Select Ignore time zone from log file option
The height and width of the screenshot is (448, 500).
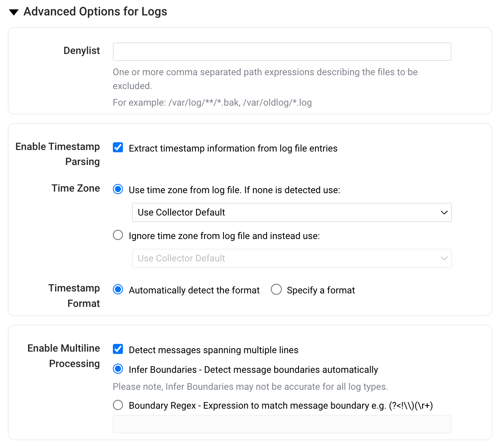point(117,235)
